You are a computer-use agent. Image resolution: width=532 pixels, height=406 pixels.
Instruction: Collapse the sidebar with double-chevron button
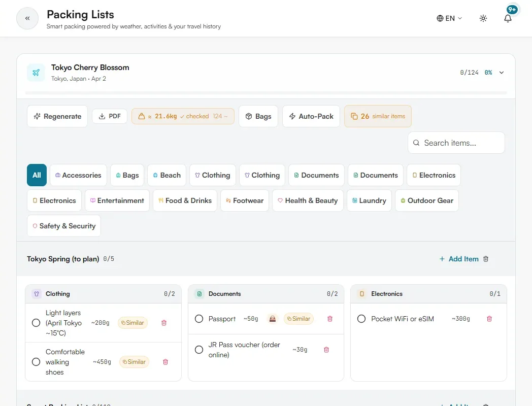pyautogui.click(x=27, y=18)
